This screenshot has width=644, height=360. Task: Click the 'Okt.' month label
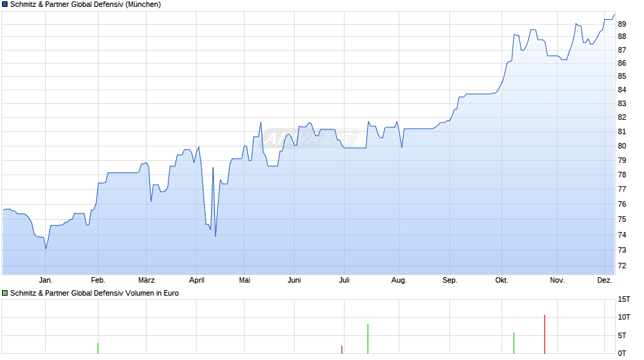pos(501,281)
